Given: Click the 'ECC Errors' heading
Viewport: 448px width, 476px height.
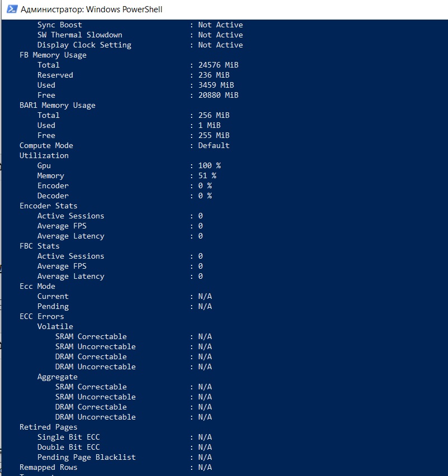Looking at the screenshot, I should click(42, 316).
